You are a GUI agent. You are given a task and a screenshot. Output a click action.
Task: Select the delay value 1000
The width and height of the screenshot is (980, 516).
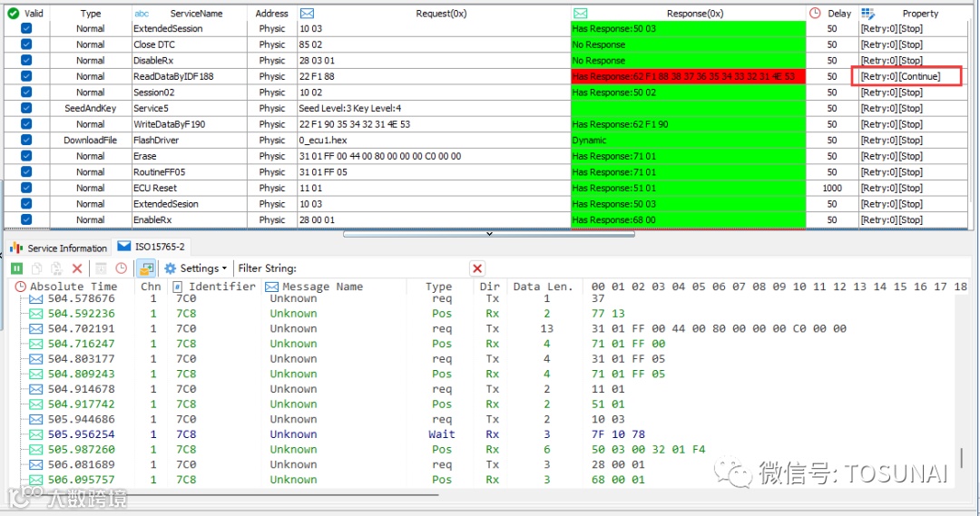[x=832, y=188]
